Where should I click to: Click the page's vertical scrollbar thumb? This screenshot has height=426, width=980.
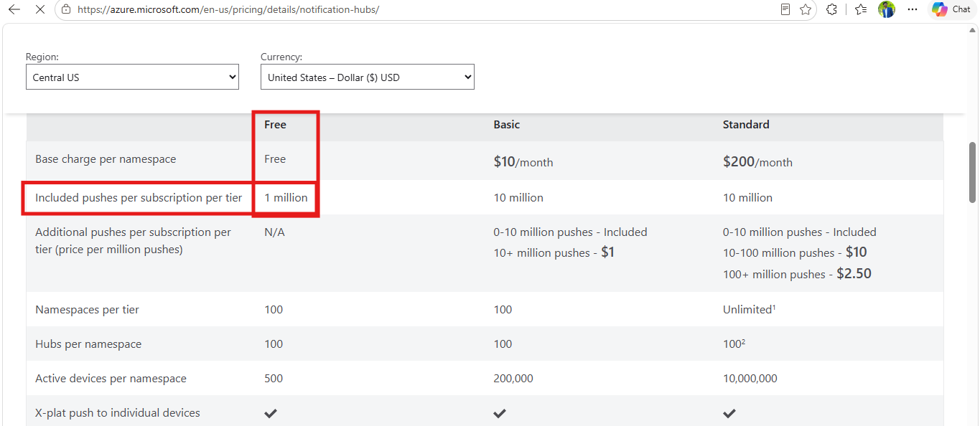click(973, 172)
